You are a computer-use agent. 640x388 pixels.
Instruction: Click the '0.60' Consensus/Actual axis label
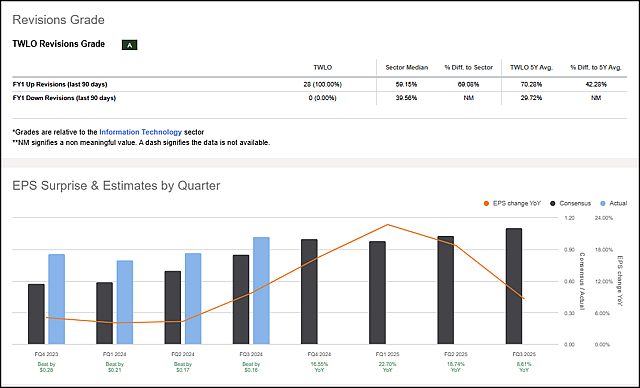(x=569, y=282)
